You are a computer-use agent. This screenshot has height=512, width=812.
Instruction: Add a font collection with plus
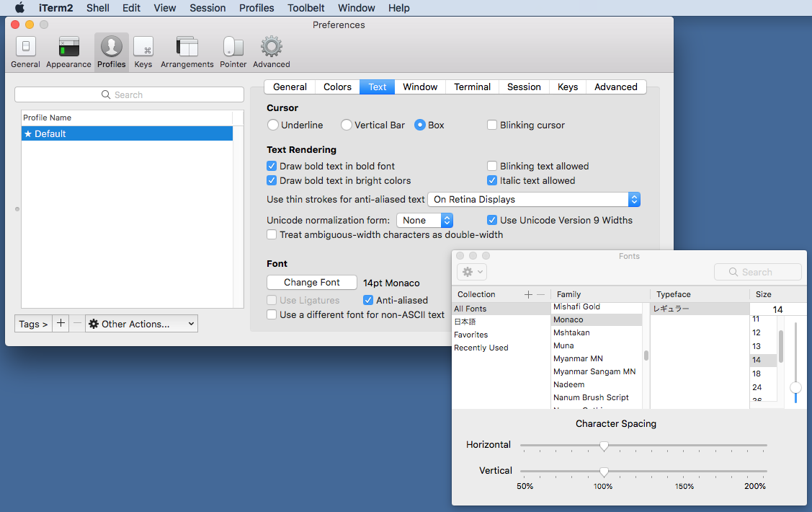pyautogui.click(x=528, y=294)
